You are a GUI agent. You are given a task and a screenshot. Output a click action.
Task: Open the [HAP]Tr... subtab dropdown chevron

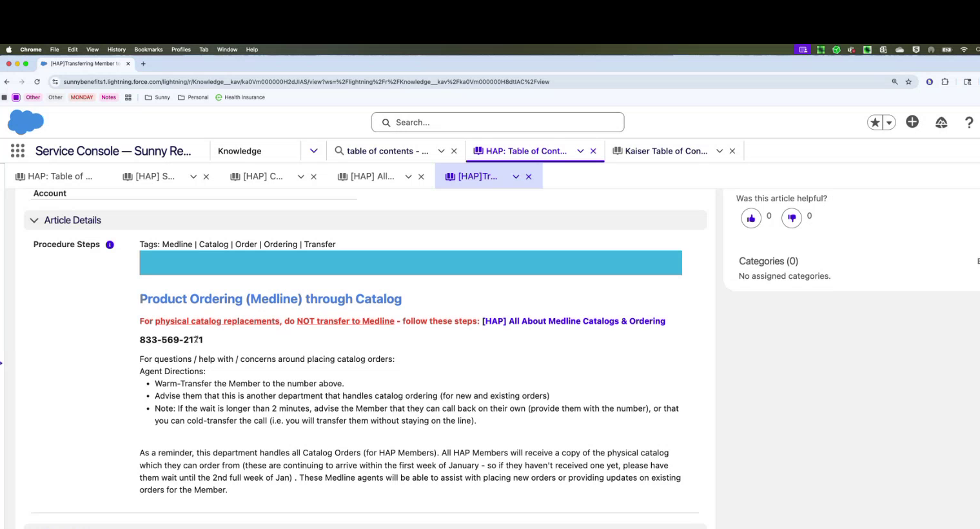click(515, 175)
